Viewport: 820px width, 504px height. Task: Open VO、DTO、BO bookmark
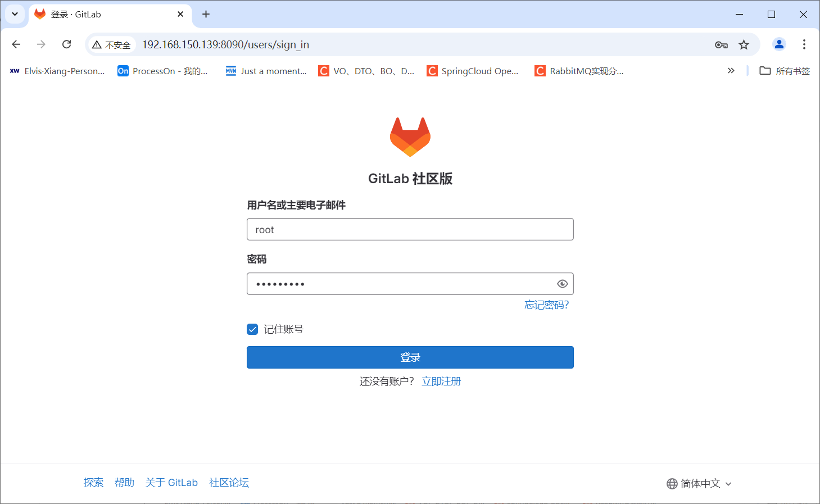(x=366, y=71)
